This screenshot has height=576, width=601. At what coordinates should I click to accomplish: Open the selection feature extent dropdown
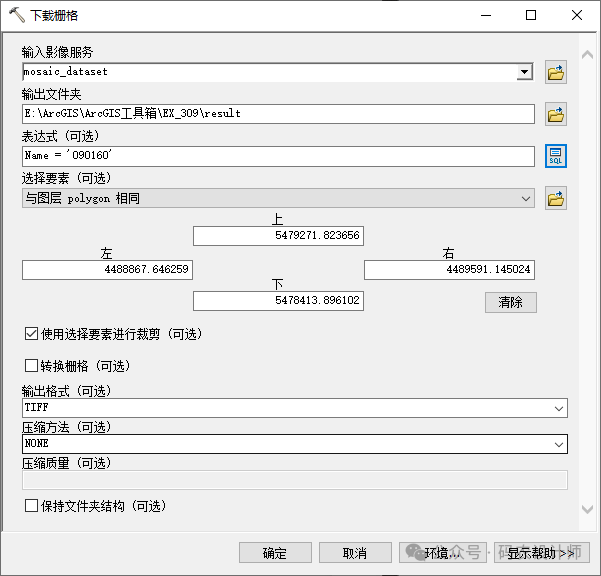tap(526, 198)
